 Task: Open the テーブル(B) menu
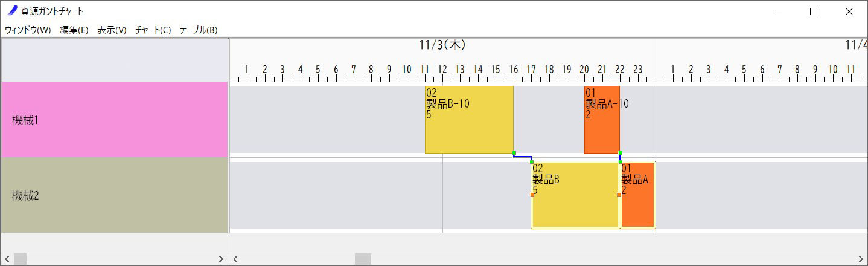coord(199,30)
